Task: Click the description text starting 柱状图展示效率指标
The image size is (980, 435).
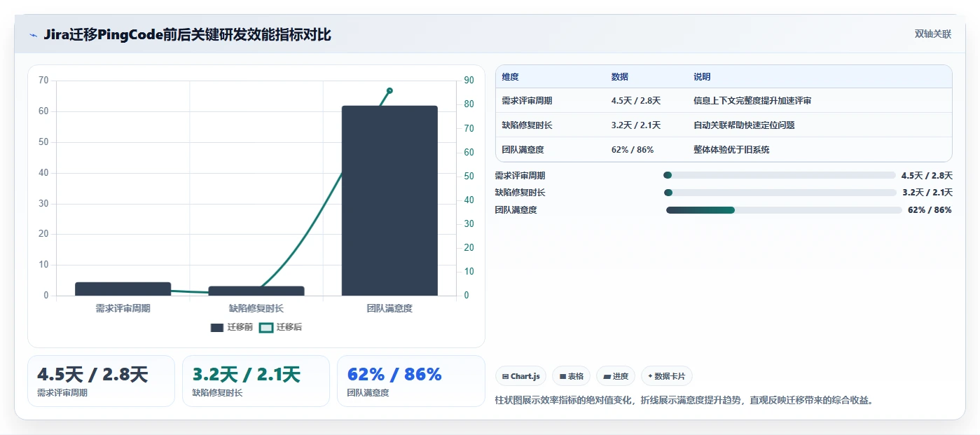Action: click(684, 401)
